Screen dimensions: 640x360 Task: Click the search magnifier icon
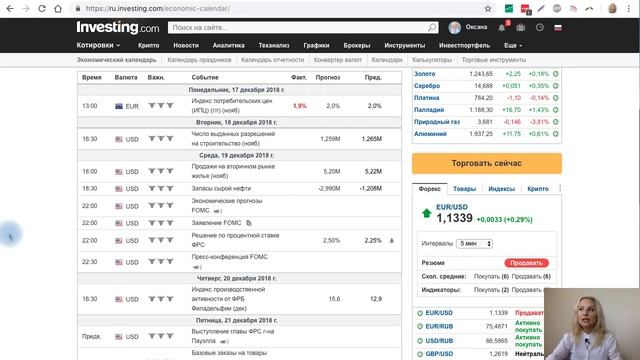click(x=432, y=27)
